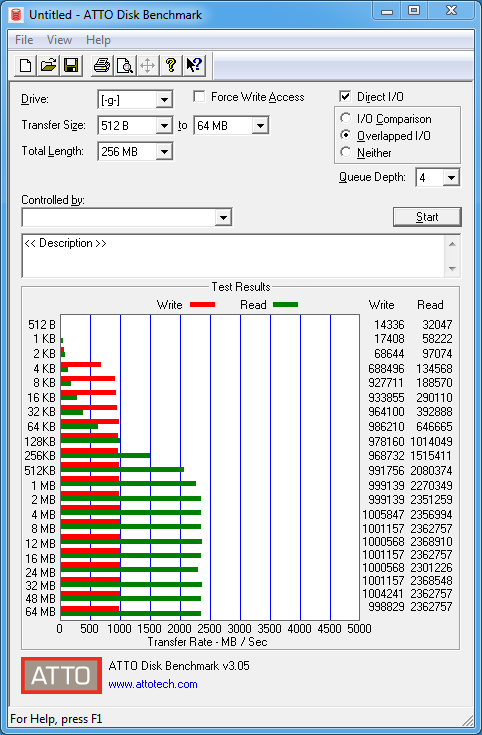This screenshot has width=482, height=735.
Task: Uncheck the Direct I/O checkbox
Action: 345,97
